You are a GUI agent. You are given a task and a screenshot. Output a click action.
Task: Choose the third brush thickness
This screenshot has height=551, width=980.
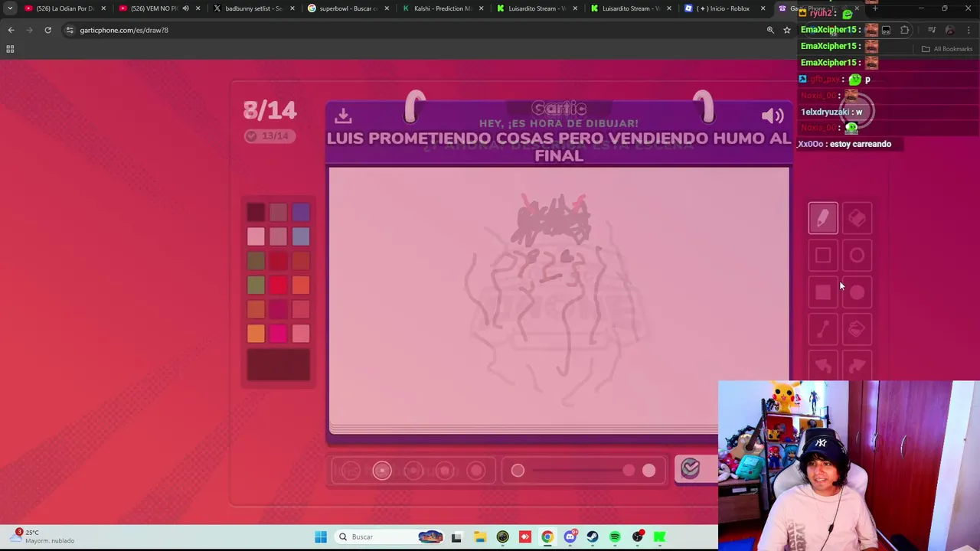[x=413, y=471]
